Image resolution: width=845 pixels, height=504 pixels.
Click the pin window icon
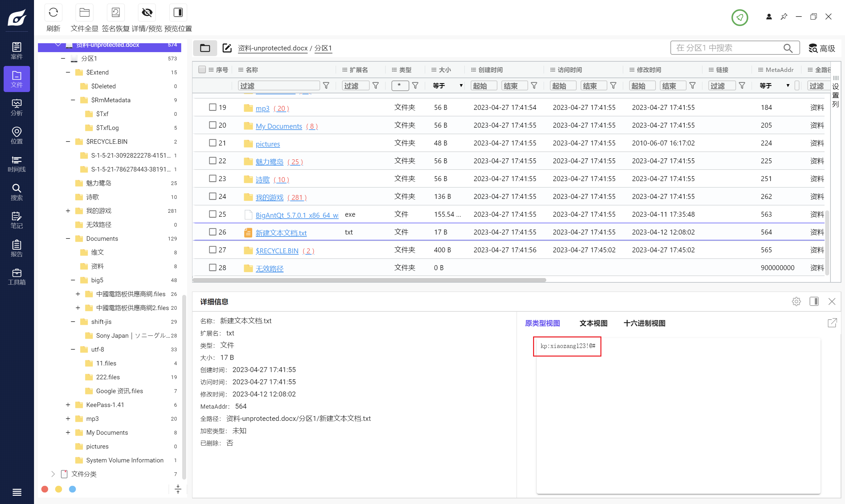pos(784,16)
